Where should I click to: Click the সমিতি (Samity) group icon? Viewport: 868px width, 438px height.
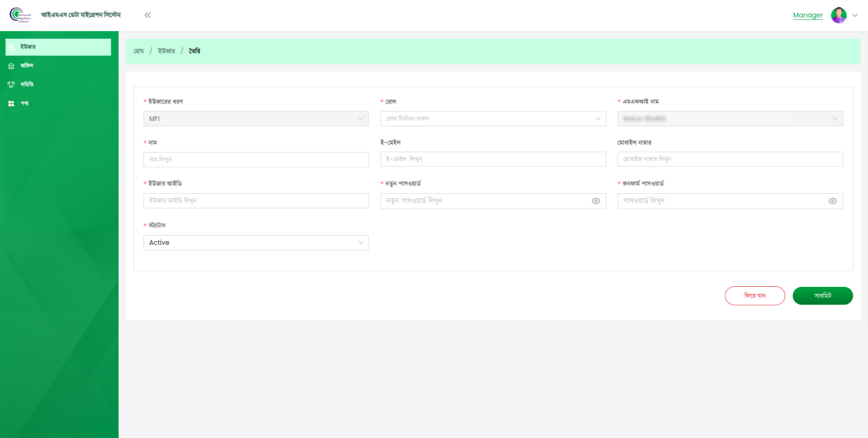11,84
